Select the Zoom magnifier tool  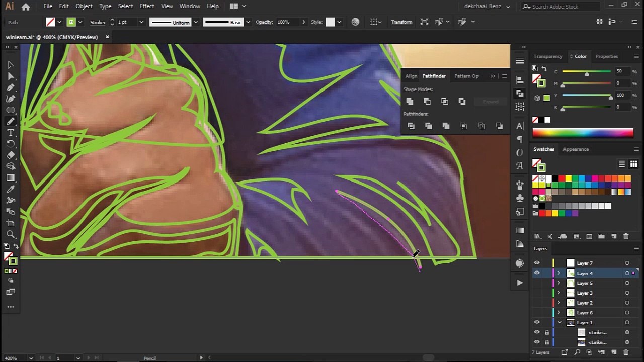[11, 234]
